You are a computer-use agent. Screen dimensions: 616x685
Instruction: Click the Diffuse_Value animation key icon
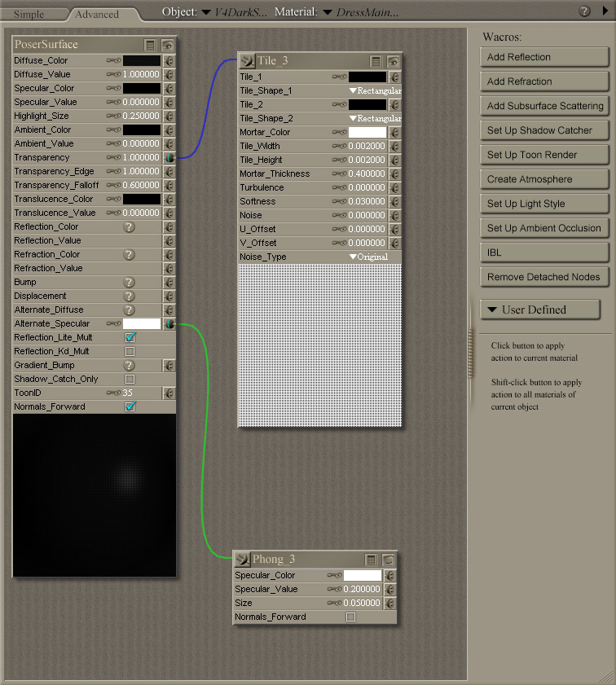coord(113,75)
